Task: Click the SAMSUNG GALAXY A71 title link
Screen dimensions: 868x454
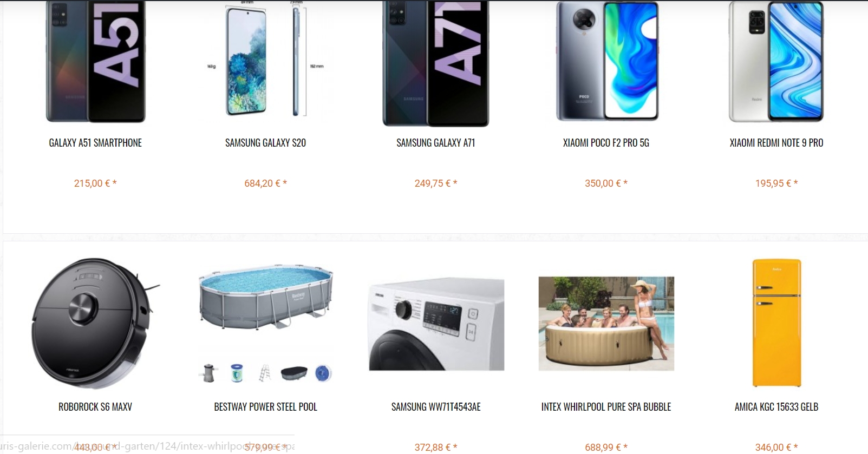Action: point(436,143)
